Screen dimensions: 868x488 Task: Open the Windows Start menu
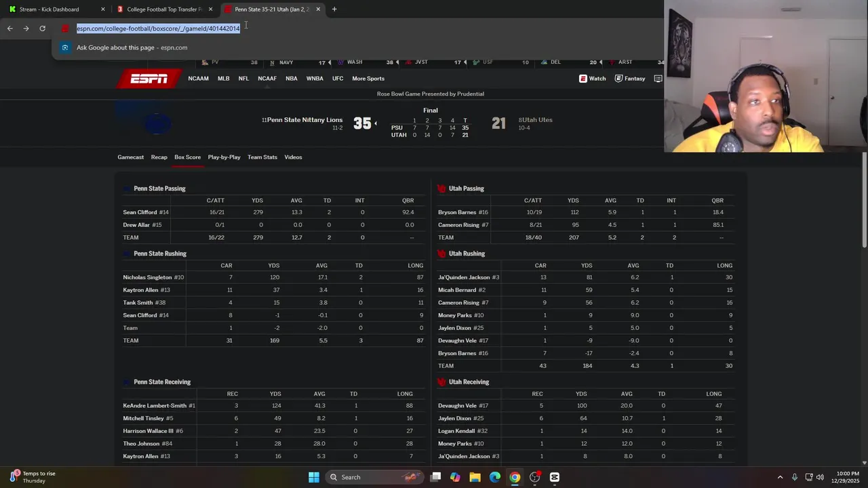(x=314, y=477)
